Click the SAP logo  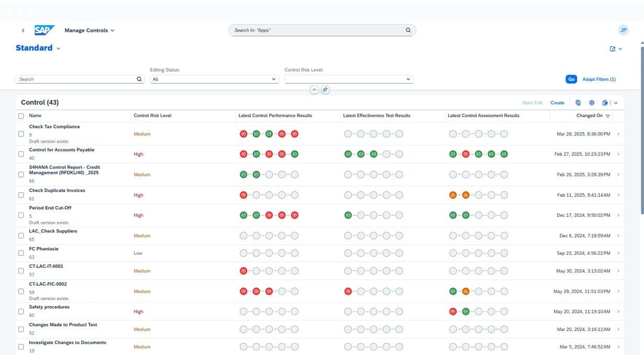[x=44, y=30]
